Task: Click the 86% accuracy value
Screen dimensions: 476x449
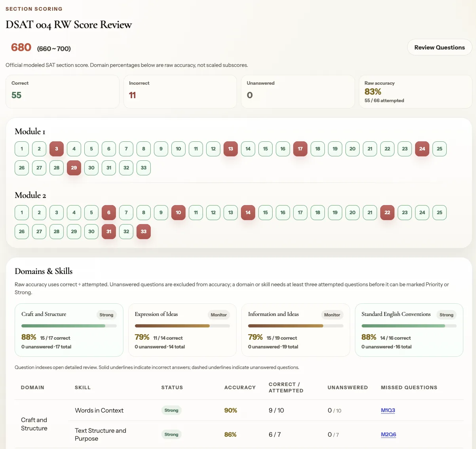Action: coord(230,435)
